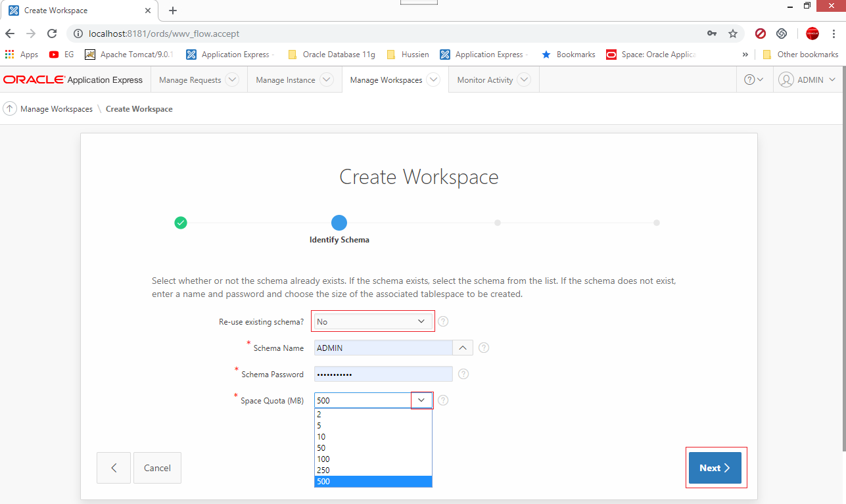Navigate back using the Manage Workspaces breadcrumb link
Viewport: 846px width, 504px height.
click(55, 108)
